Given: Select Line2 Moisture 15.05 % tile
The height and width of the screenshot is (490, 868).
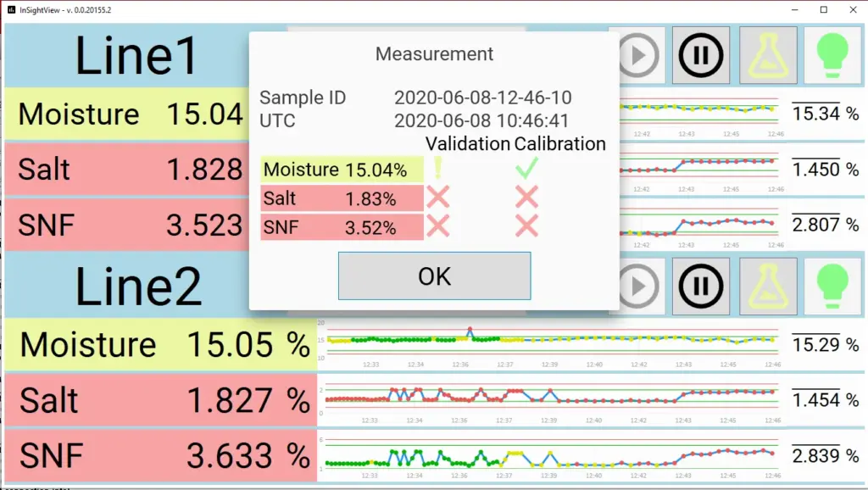Looking at the screenshot, I should pos(160,344).
